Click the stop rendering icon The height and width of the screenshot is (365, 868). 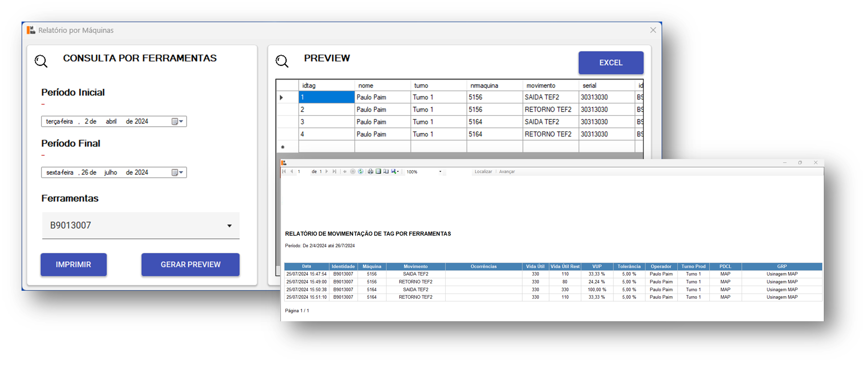(x=353, y=171)
